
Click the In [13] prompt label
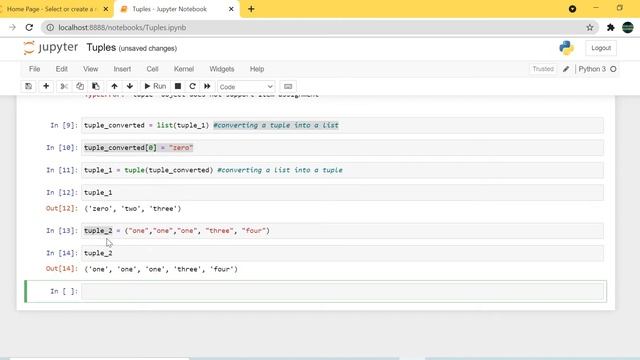[62, 231]
